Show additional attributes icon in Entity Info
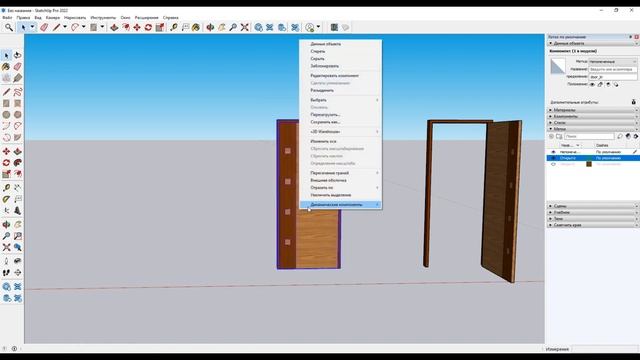The width and height of the screenshot is (640, 360). tap(633, 102)
